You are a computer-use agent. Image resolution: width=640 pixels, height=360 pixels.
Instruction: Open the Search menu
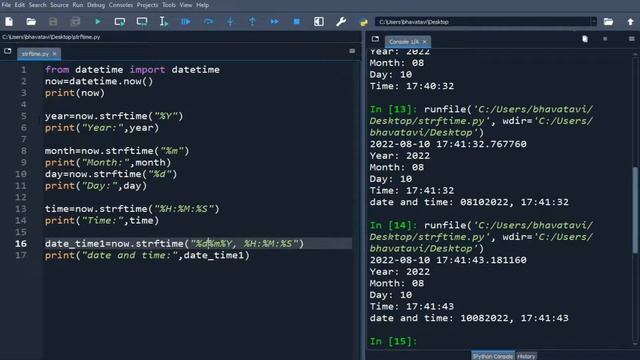[38, 5]
